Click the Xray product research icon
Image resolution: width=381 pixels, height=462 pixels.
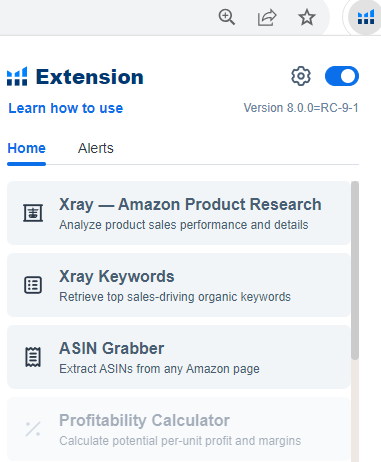pos(33,213)
